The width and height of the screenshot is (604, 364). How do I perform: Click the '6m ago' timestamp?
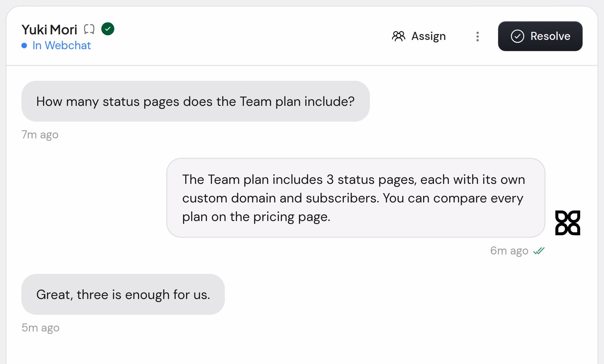pyautogui.click(x=509, y=251)
